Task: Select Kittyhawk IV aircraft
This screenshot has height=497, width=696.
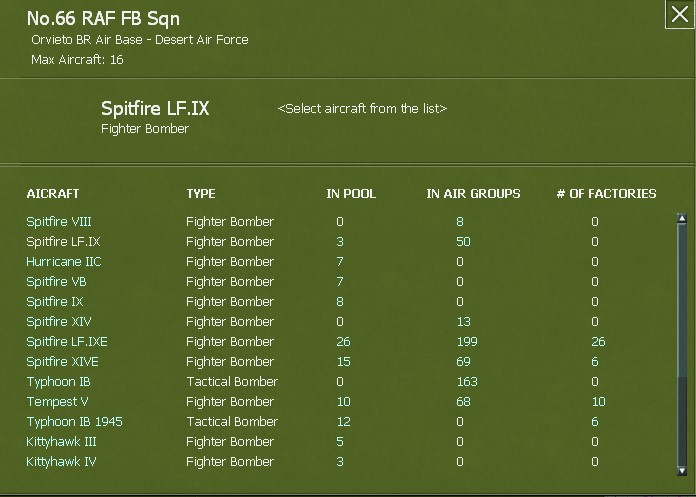Action: (x=61, y=462)
